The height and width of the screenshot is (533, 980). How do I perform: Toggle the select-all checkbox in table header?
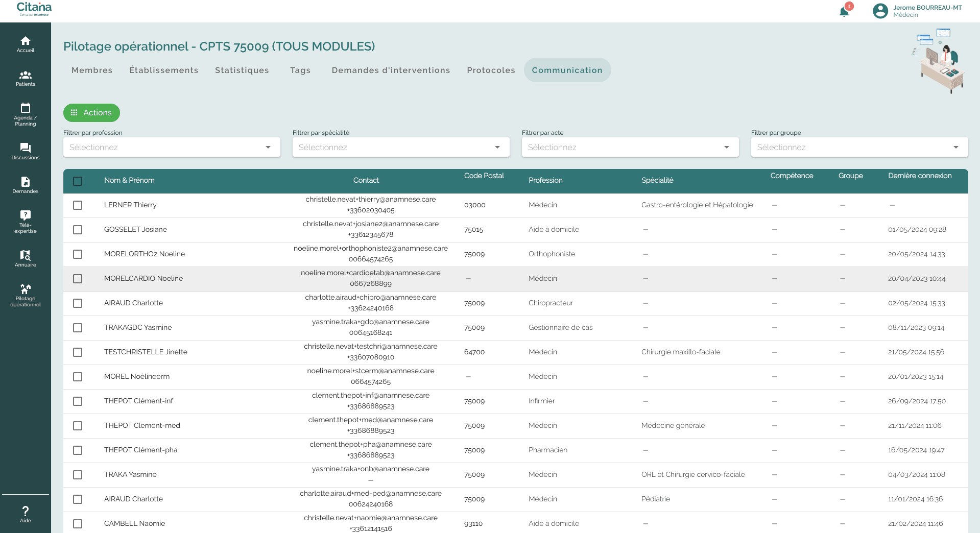pyautogui.click(x=78, y=181)
